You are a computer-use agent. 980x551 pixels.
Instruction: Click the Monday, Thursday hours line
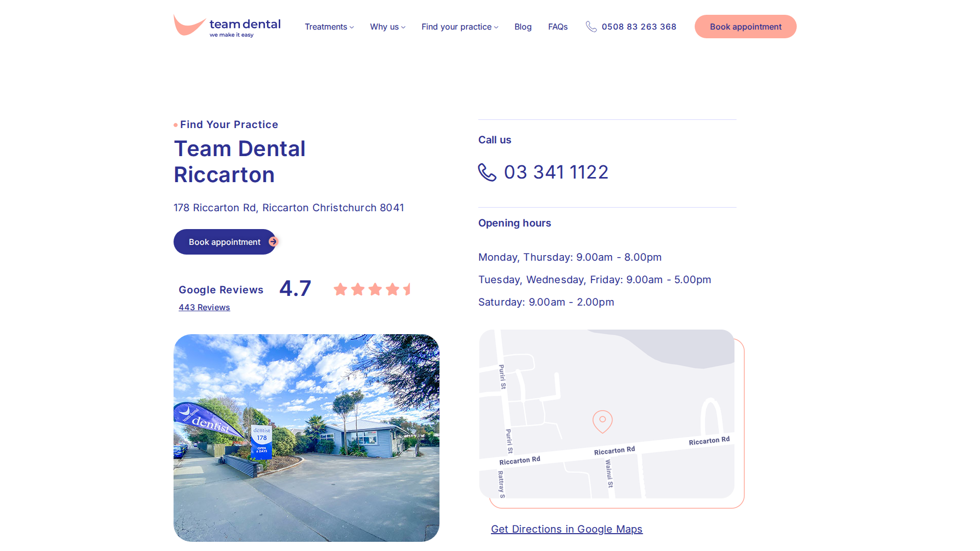point(570,257)
